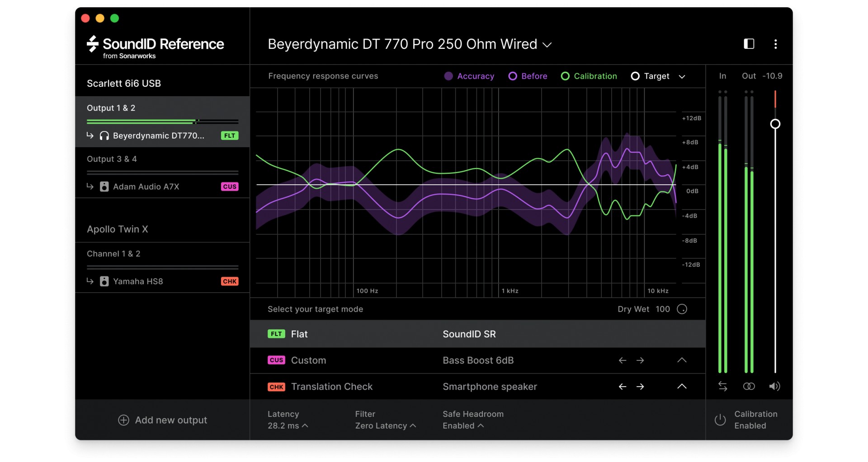Click the headphones icon next to Beyerdynamic DT770
This screenshot has height=462, width=868.
pos(104,135)
